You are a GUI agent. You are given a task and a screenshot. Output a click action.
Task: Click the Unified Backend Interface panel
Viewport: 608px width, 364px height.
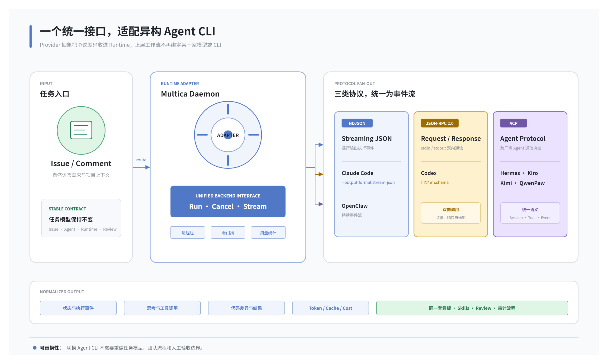228,201
